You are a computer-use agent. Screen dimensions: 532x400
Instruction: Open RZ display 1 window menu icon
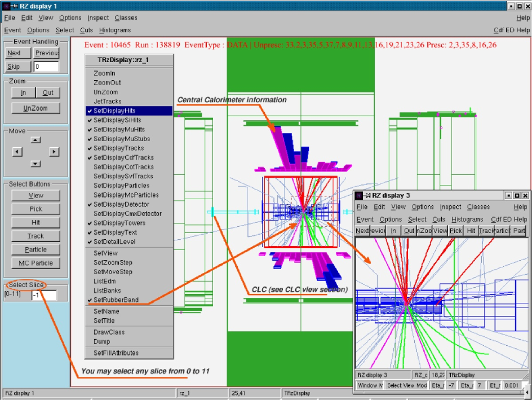coord(6,6)
